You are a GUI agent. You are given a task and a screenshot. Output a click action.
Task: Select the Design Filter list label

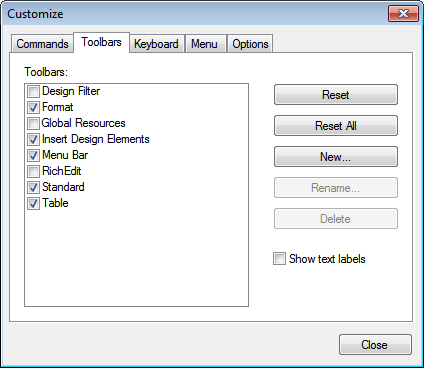coord(71,91)
